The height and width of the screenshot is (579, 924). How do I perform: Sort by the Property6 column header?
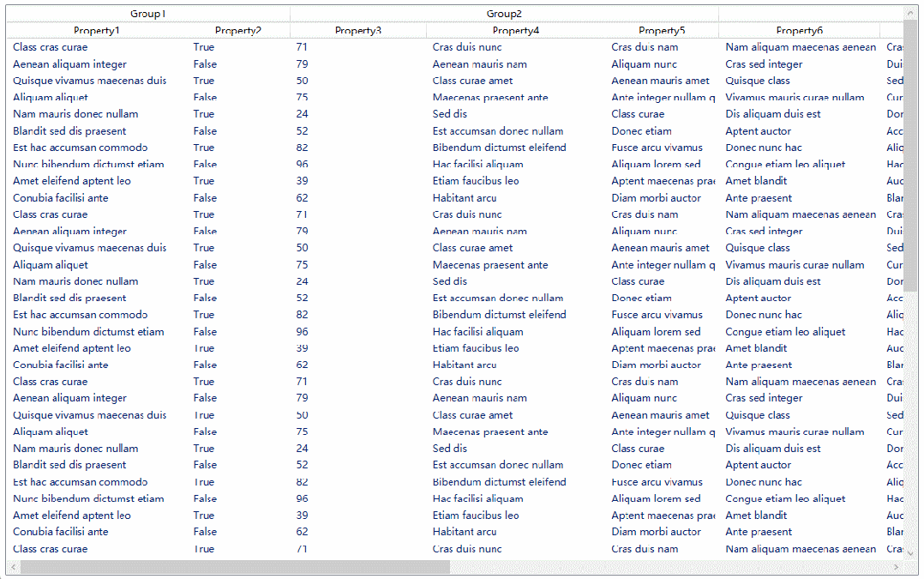coord(799,30)
